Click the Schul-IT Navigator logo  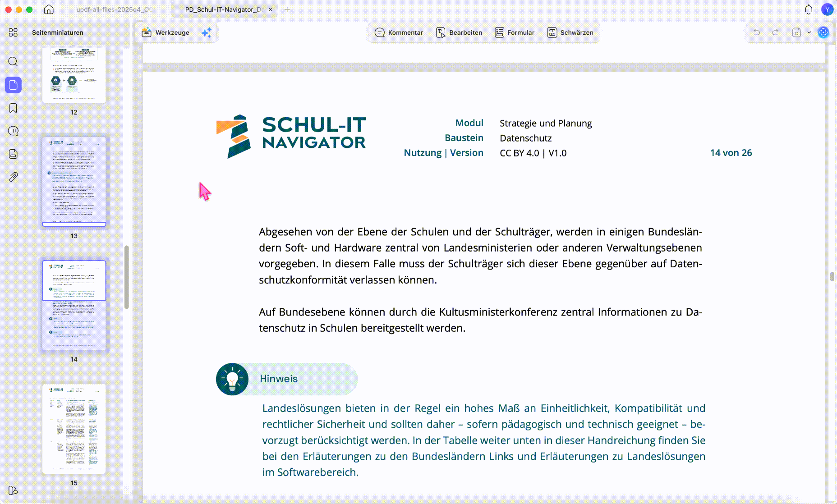[x=291, y=137]
